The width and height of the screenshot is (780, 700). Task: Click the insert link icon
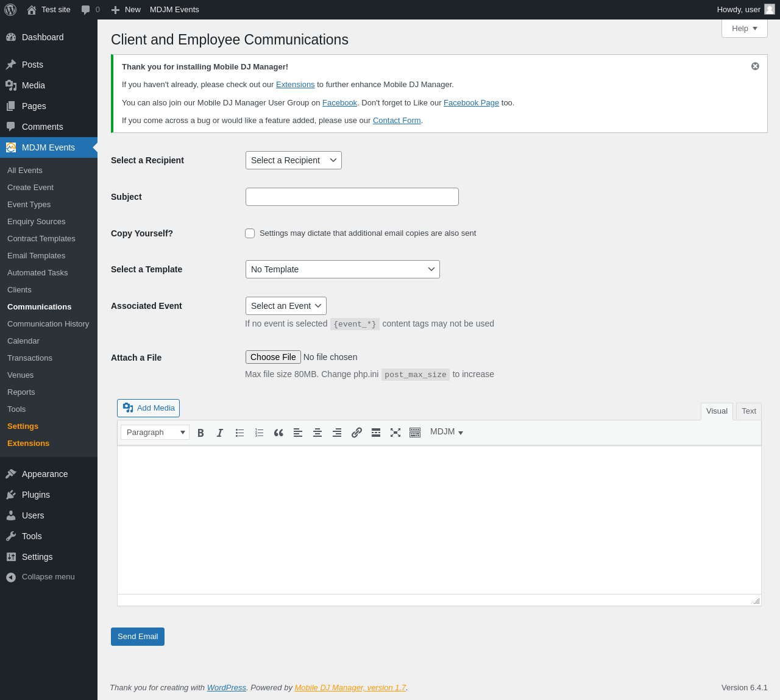click(x=356, y=433)
